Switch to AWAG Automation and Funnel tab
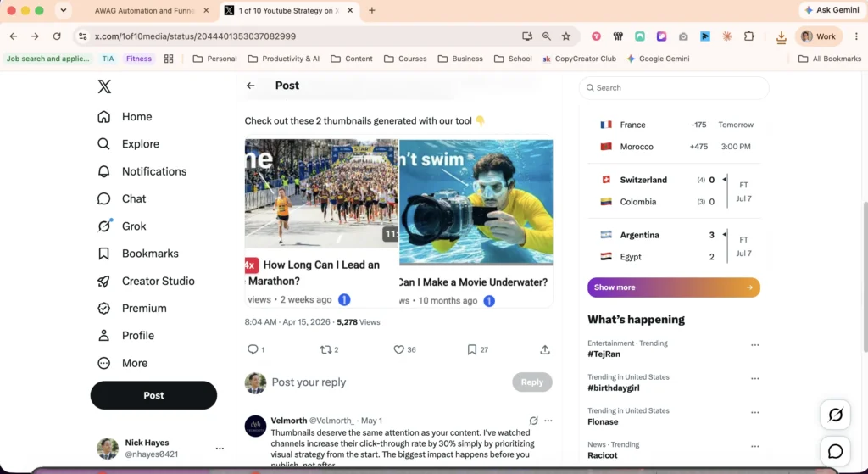Image resolution: width=868 pixels, height=474 pixels. [145, 10]
